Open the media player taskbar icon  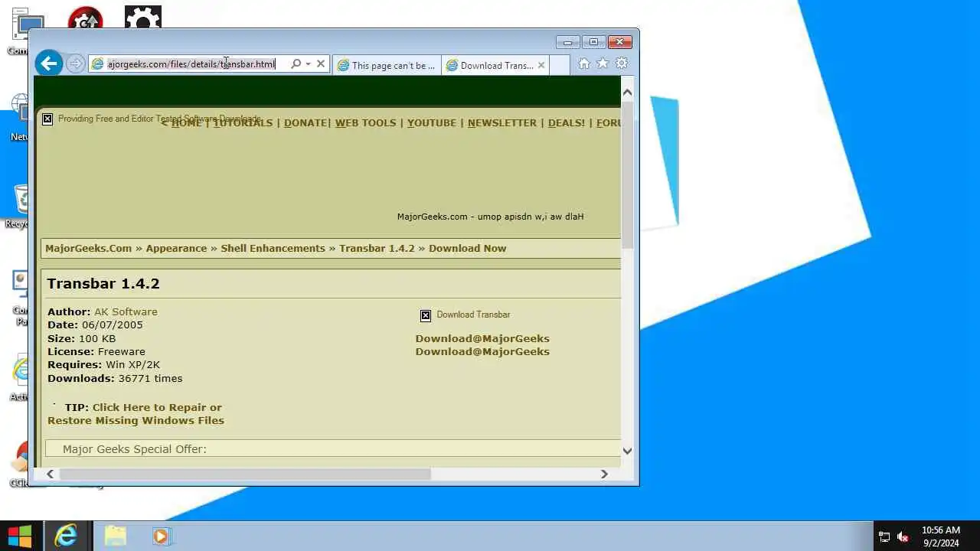click(x=161, y=536)
